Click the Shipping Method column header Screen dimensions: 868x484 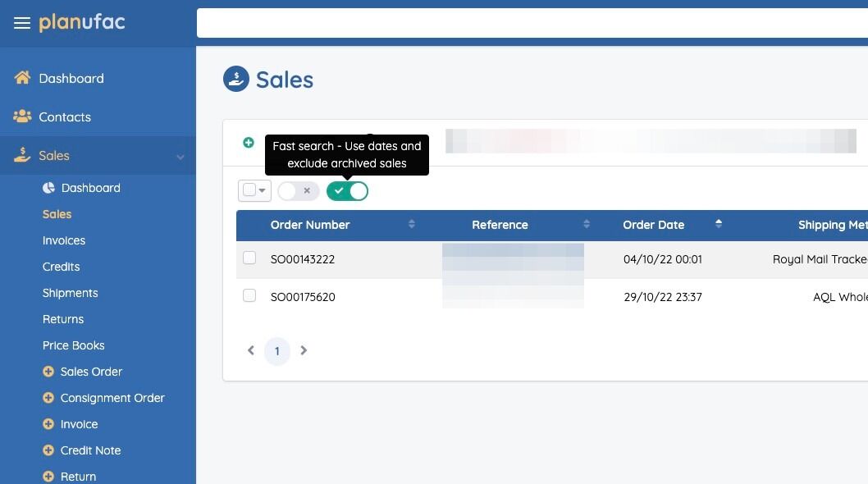click(833, 225)
